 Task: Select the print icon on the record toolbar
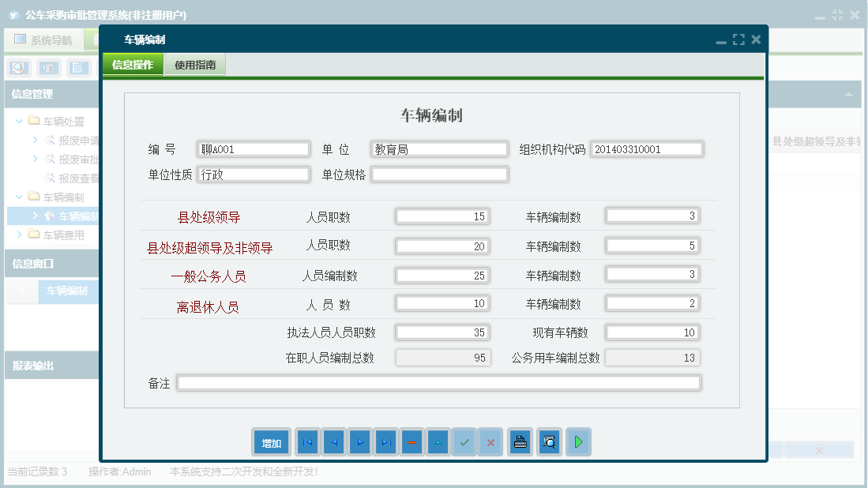(520, 442)
